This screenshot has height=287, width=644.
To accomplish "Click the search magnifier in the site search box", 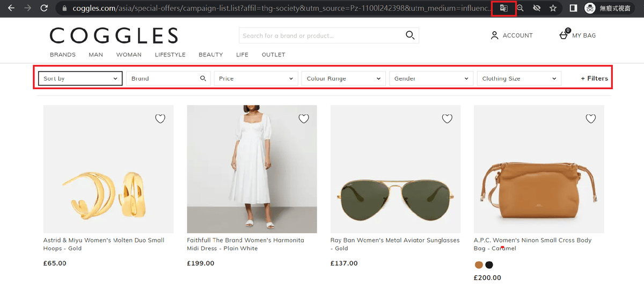I will pos(410,35).
